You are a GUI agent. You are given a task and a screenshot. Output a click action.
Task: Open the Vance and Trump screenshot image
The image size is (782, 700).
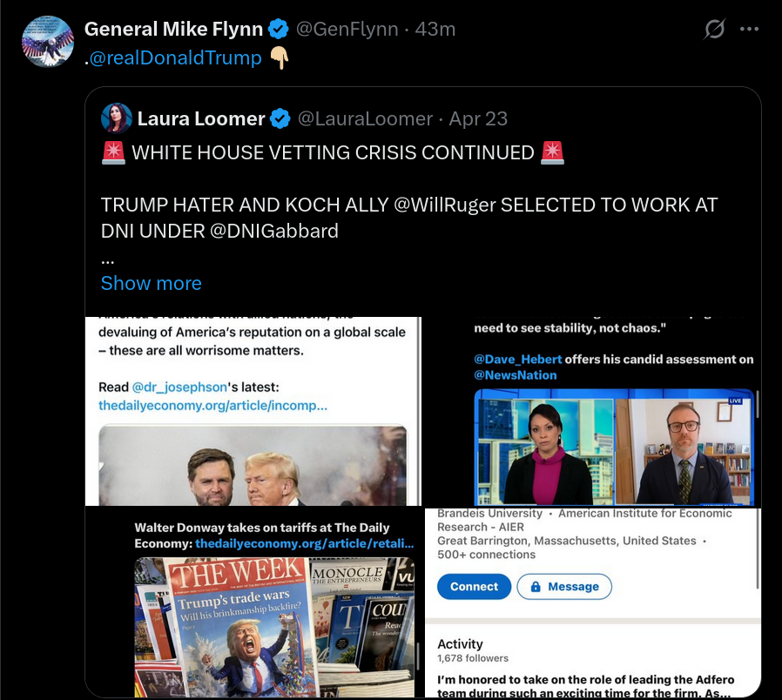[253, 411]
